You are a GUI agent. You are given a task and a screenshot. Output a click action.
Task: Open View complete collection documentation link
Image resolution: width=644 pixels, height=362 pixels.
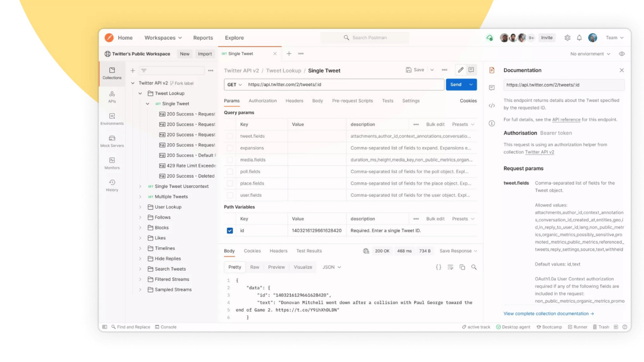coord(548,314)
